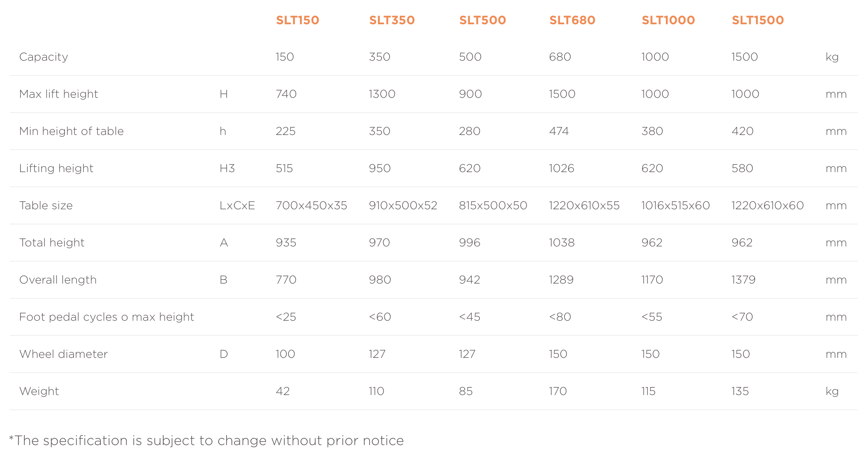868x464 pixels.
Task: Select the Weight row label
Action: (39, 391)
